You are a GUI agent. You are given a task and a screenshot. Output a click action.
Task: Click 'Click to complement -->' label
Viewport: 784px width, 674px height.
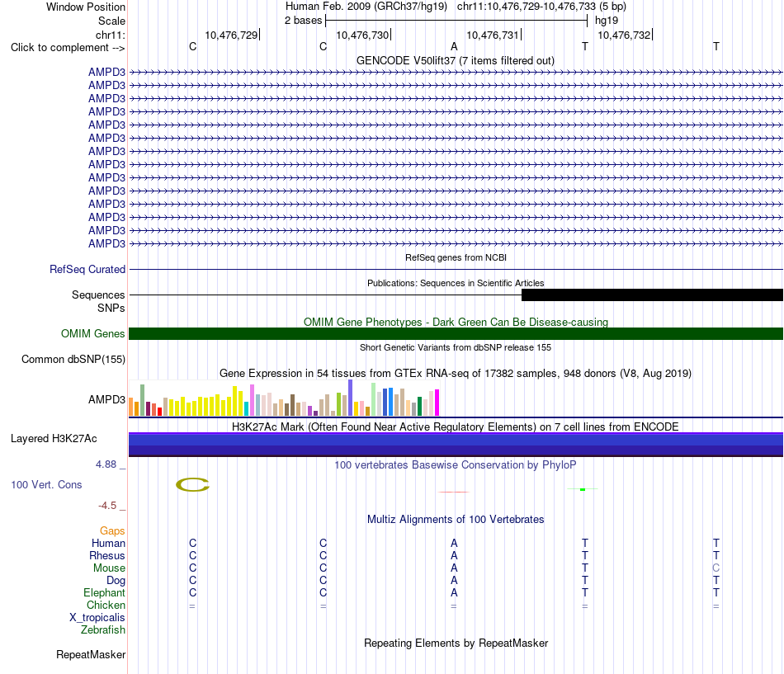pos(68,48)
